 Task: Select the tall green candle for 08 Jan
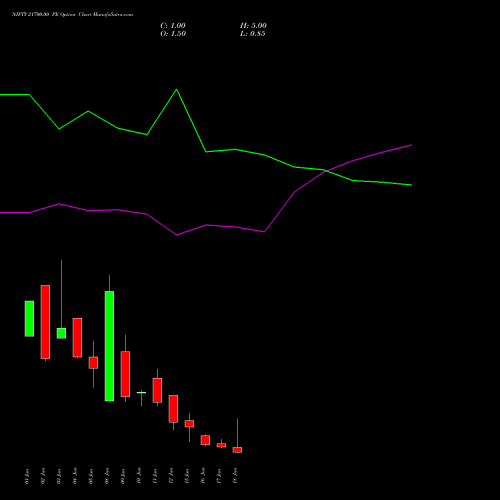[x=109, y=346]
